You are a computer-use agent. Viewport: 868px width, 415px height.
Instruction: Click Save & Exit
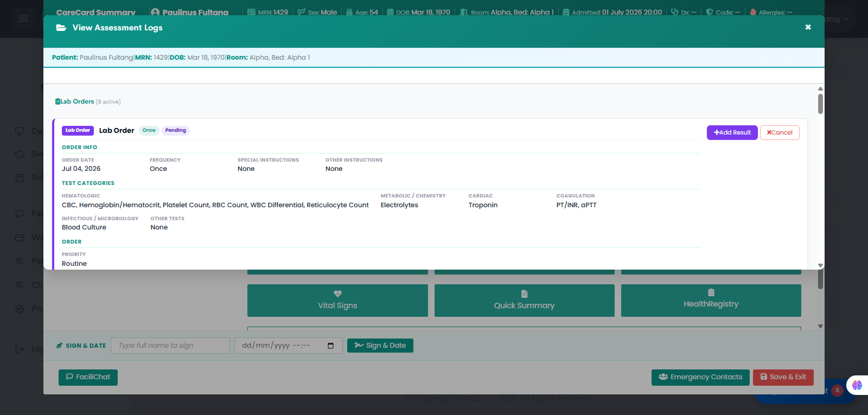point(783,377)
